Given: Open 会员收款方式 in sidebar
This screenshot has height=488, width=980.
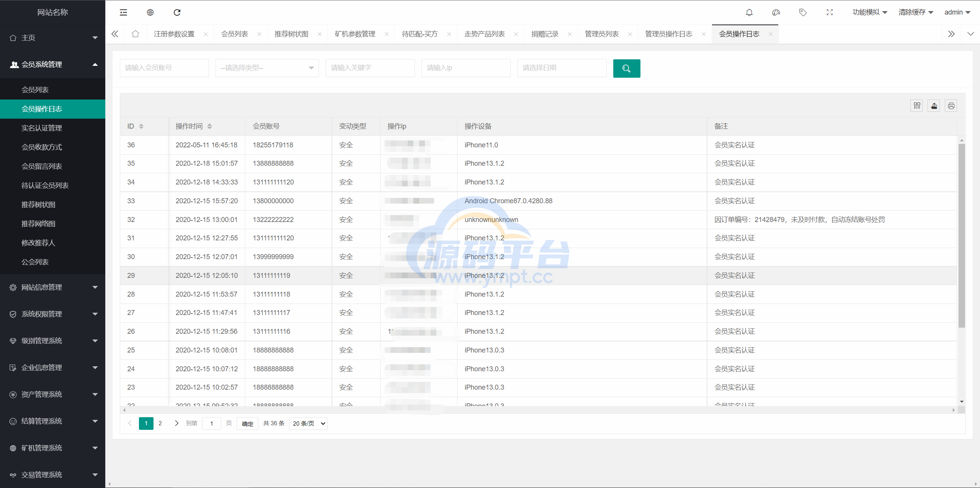Looking at the screenshot, I should click(x=52, y=147).
